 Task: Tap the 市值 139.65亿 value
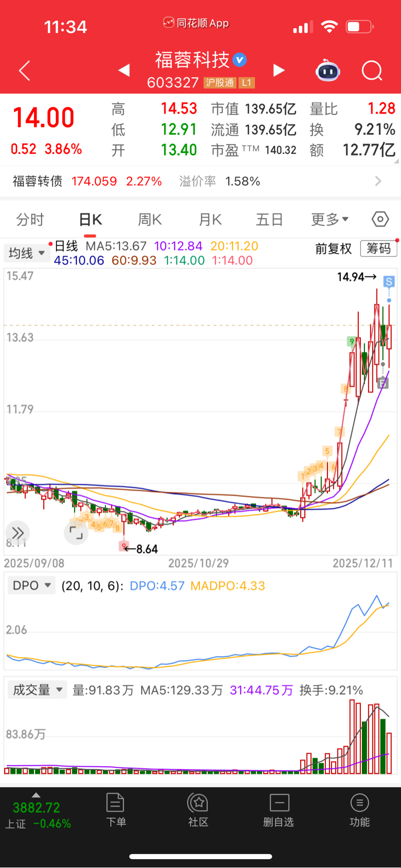tap(270, 109)
